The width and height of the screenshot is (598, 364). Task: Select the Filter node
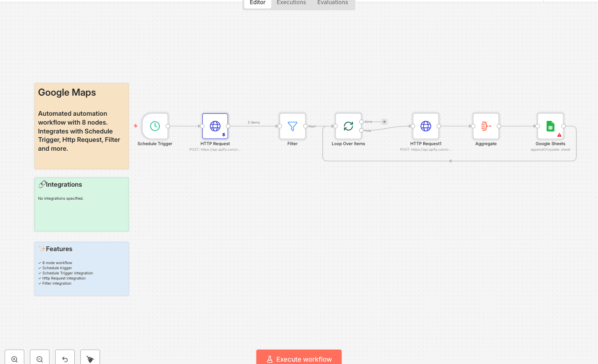[292, 126]
